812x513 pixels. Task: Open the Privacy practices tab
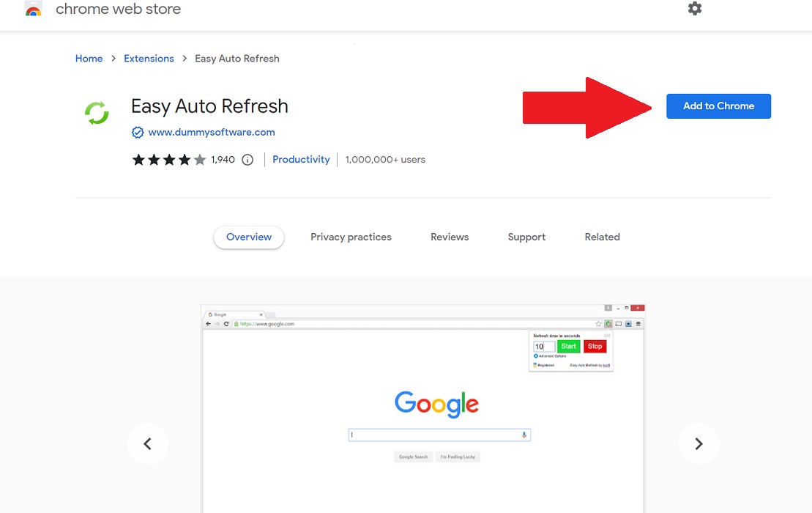pos(351,237)
